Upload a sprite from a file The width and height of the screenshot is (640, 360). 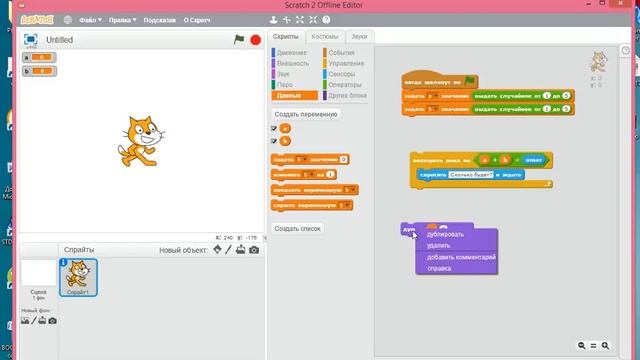click(x=241, y=249)
